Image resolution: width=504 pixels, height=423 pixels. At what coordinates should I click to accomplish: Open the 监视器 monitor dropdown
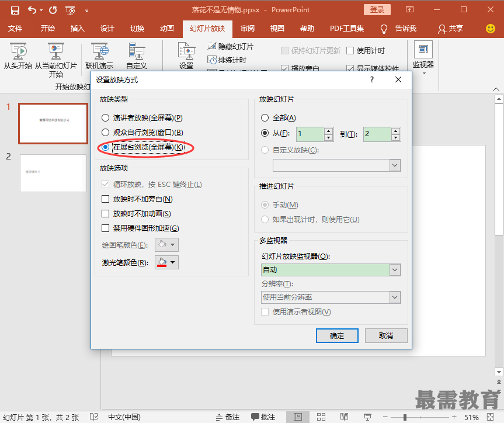point(423,59)
